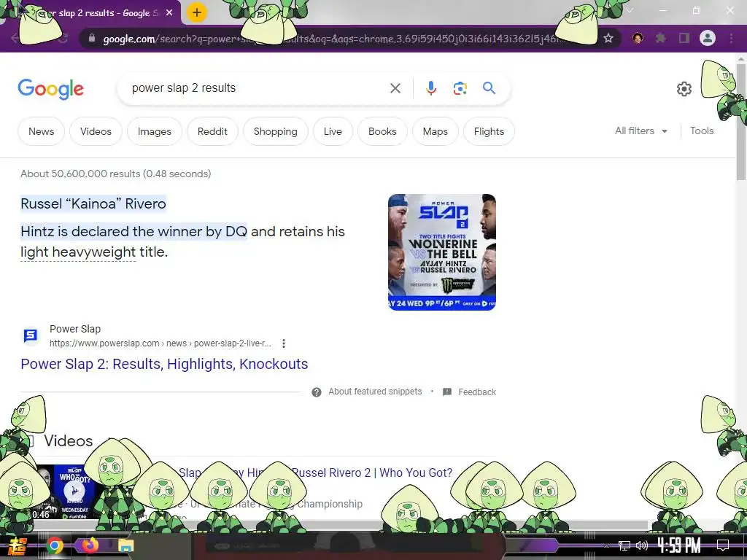This screenshot has height=560, width=747.
Task: Bookmark this page with the star icon
Action: coord(608,38)
